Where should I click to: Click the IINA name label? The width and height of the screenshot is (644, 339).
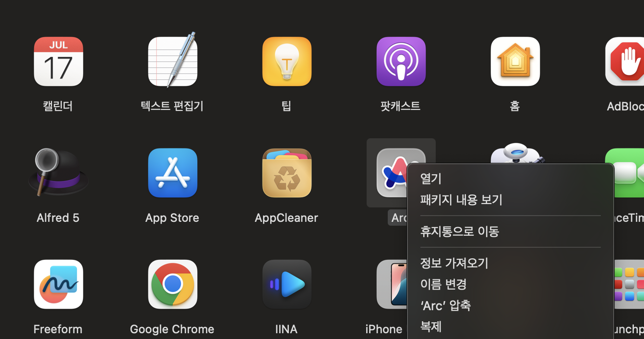coord(286,329)
